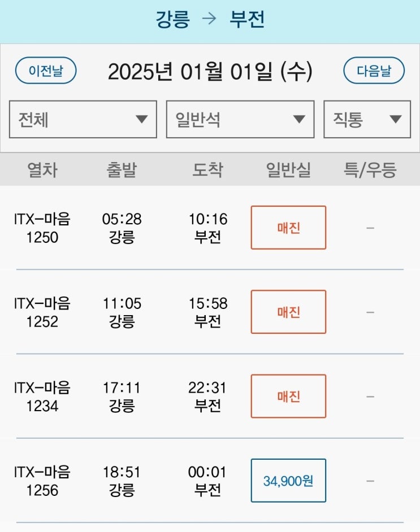Open the 전체 train type dropdown

click(x=83, y=119)
